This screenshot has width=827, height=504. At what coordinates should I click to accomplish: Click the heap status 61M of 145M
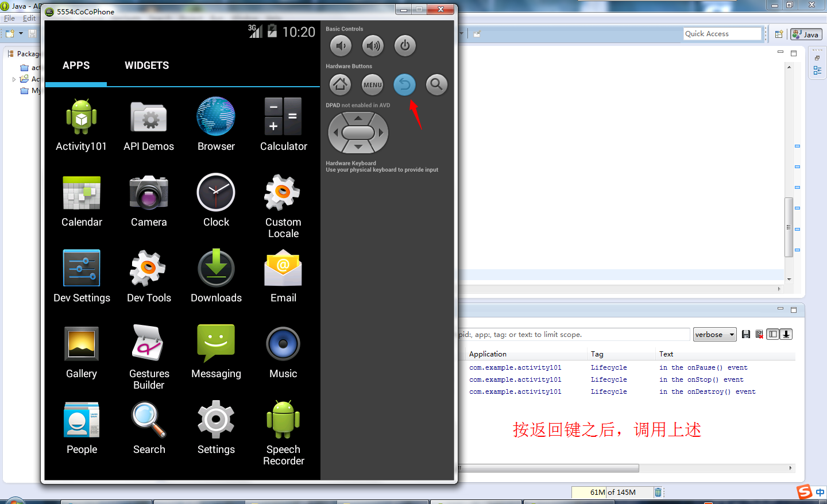coord(612,493)
